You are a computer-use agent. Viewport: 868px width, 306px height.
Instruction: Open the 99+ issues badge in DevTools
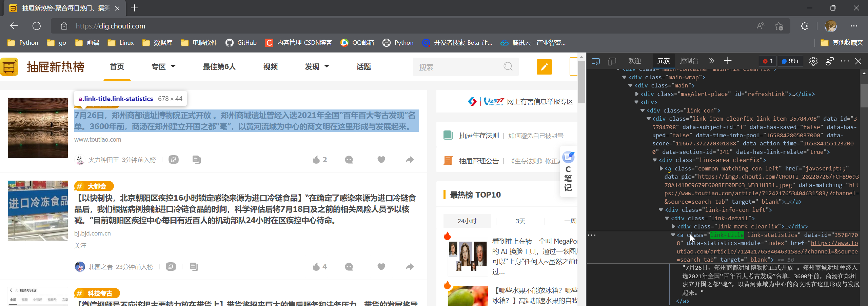(x=790, y=61)
